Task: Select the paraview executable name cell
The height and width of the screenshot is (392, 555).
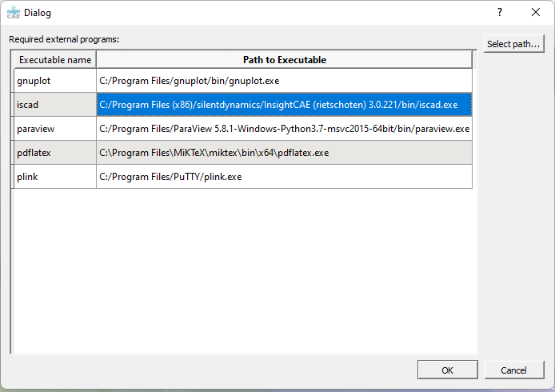Action: (x=54, y=129)
